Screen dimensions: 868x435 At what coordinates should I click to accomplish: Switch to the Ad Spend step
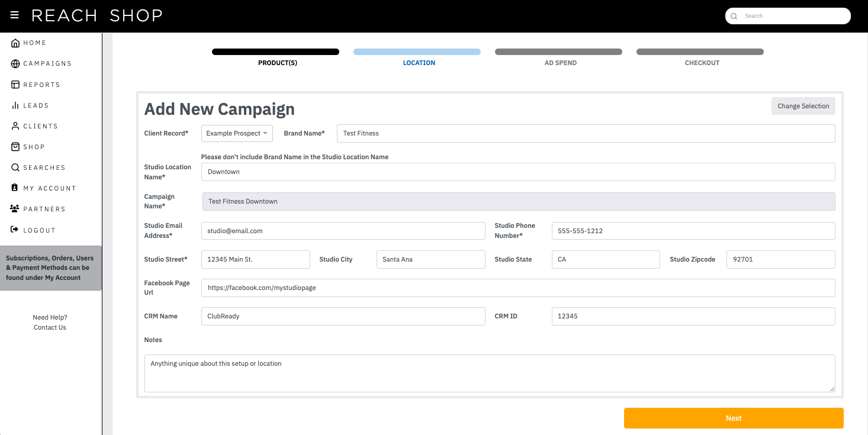(x=559, y=57)
